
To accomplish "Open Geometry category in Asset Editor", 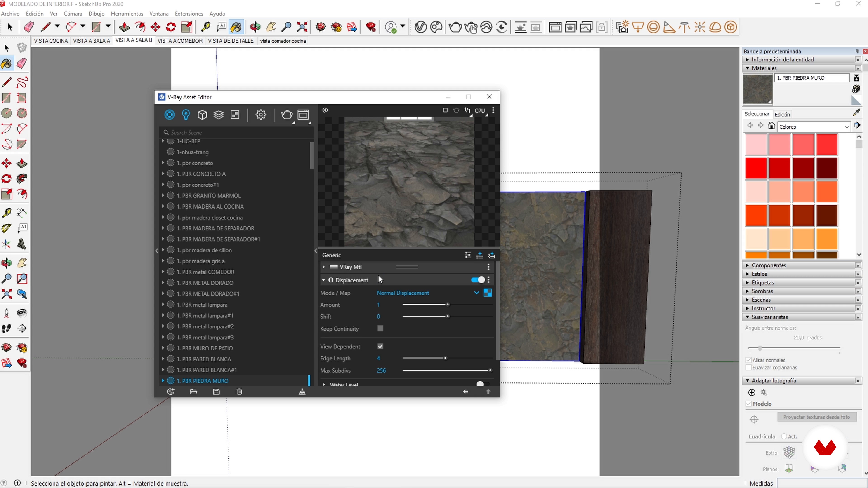I will pos(202,115).
